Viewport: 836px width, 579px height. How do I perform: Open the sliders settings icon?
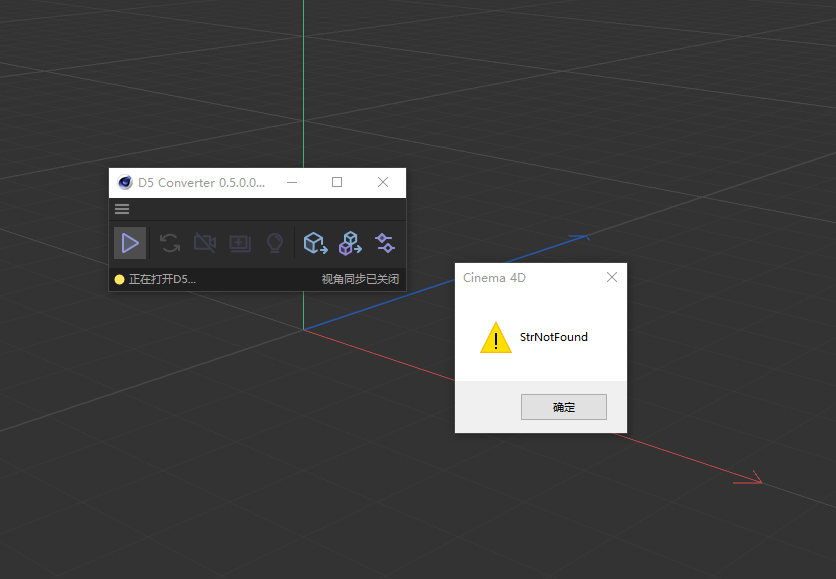pos(385,243)
